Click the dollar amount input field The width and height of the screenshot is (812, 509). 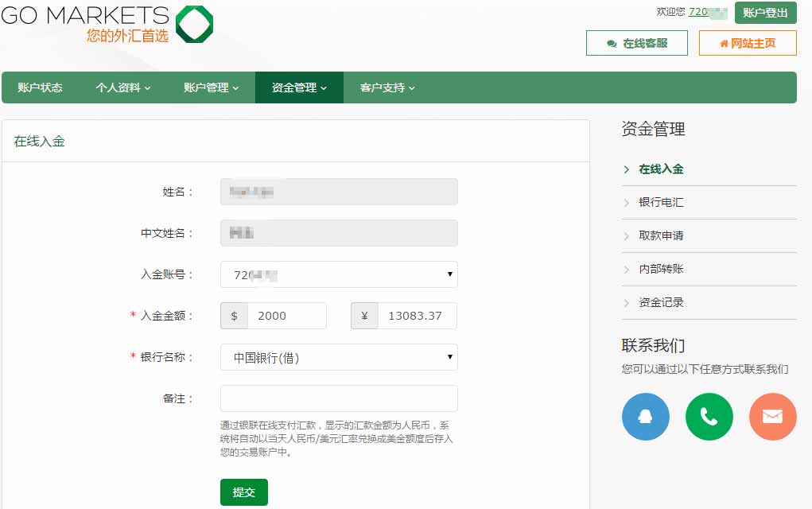point(286,316)
